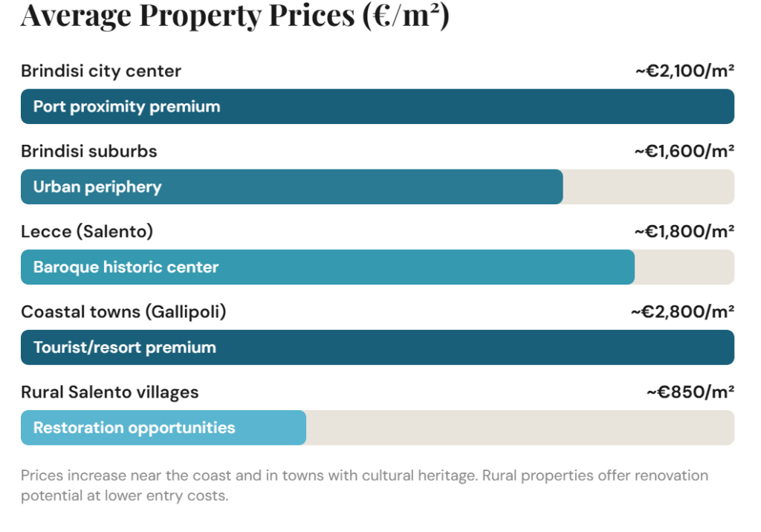Click the ~€1,800/m² price value
The height and width of the screenshot is (532, 761).
684,232
